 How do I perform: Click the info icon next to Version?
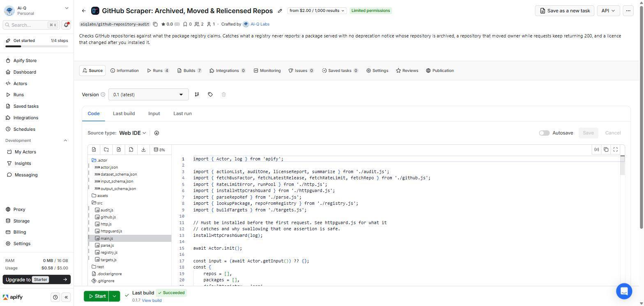[x=103, y=95]
